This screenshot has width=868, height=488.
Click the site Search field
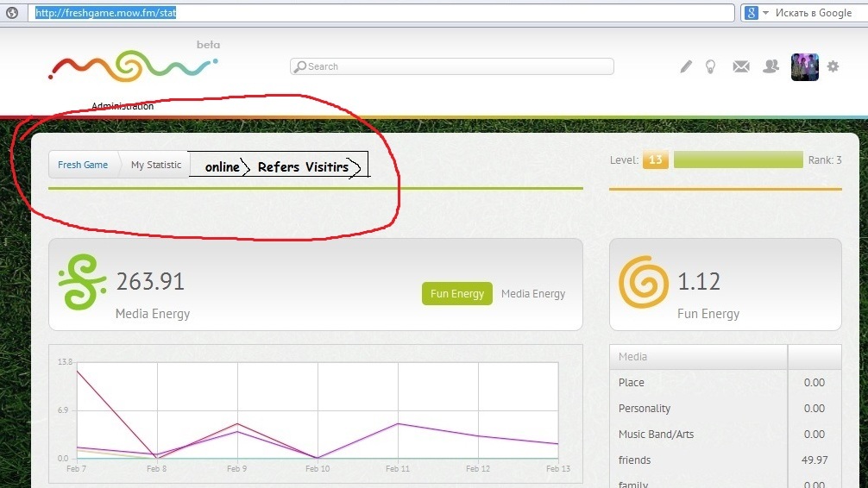(x=452, y=66)
